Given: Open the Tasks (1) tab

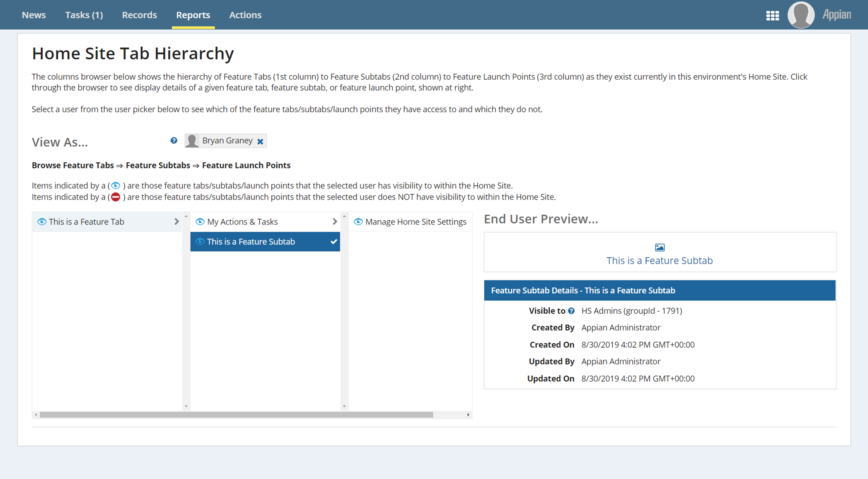Looking at the screenshot, I should point(84,15).
